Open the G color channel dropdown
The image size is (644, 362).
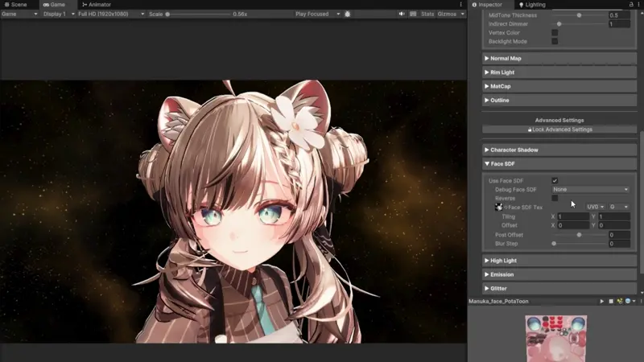point(619,207)
